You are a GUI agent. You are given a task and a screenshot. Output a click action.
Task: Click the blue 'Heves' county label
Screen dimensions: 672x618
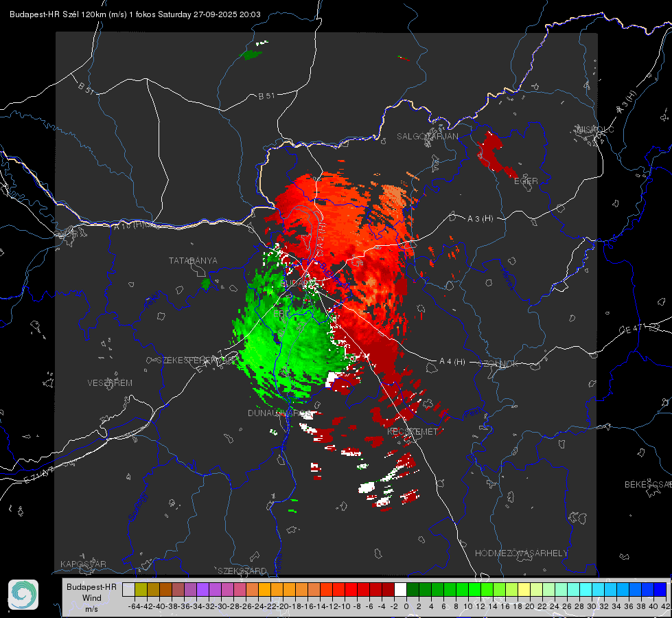click(x=507, y=279)
